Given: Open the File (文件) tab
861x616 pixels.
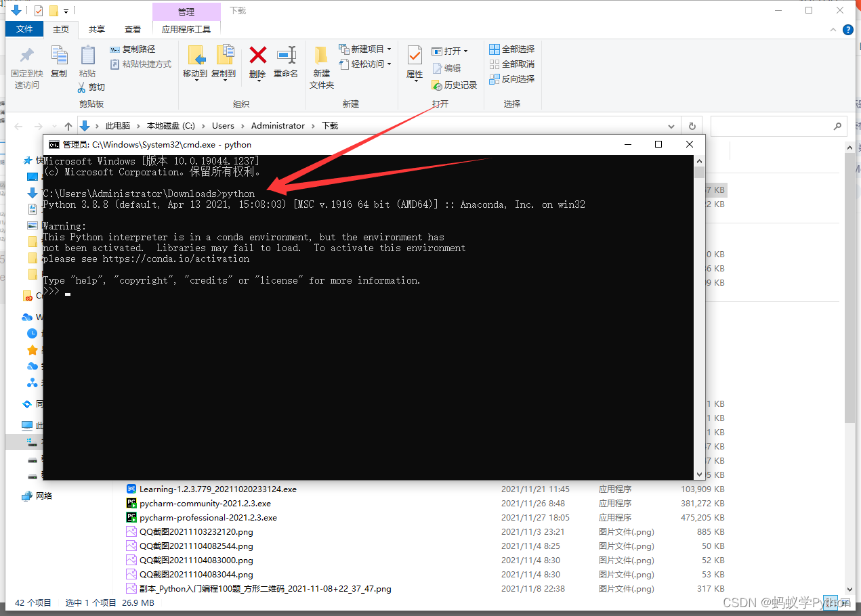Looking at the screenshot, I should point(24,29).
